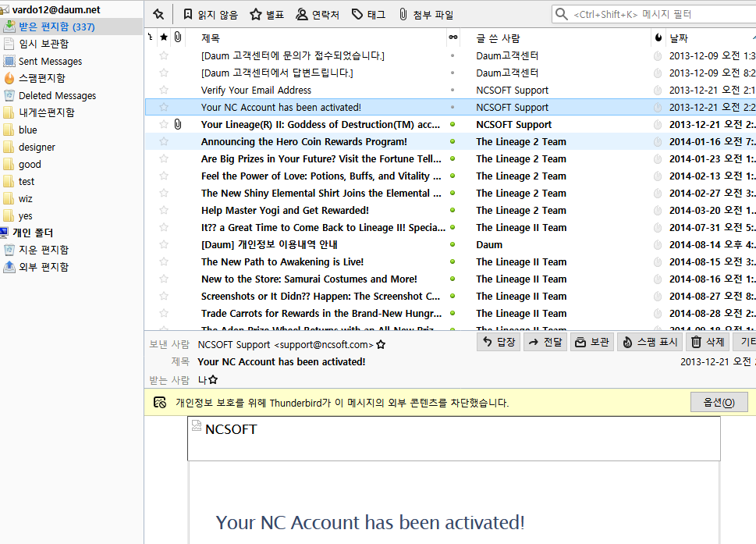Open the 내게쓴편지함 folder

(x=46, y=112)
